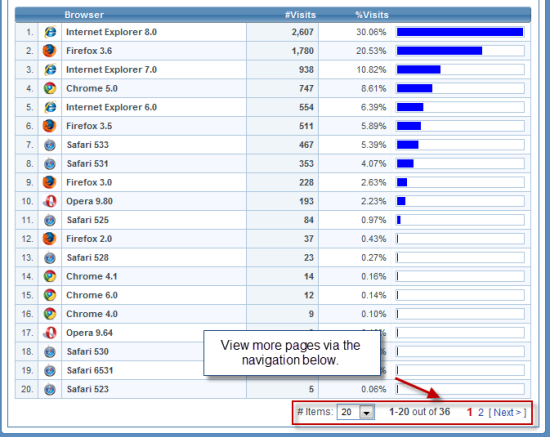
Task: Click the visits value 938
Action: [x=306, y=70]
